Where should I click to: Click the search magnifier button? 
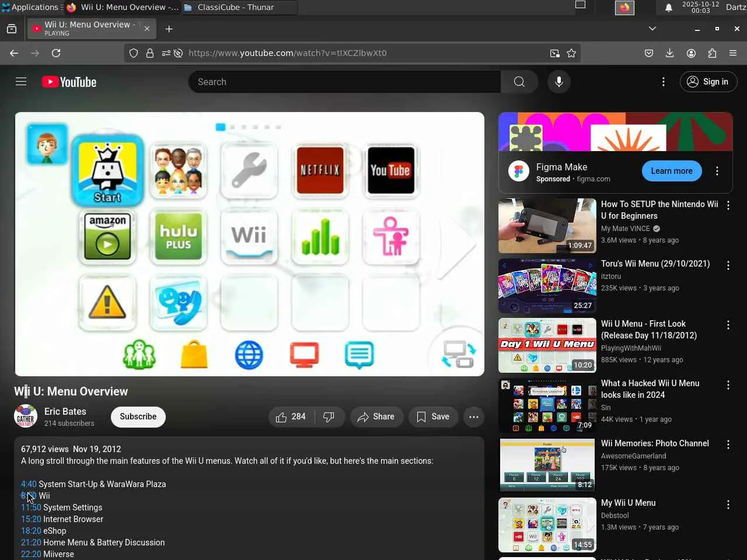[x=519, y=82]
